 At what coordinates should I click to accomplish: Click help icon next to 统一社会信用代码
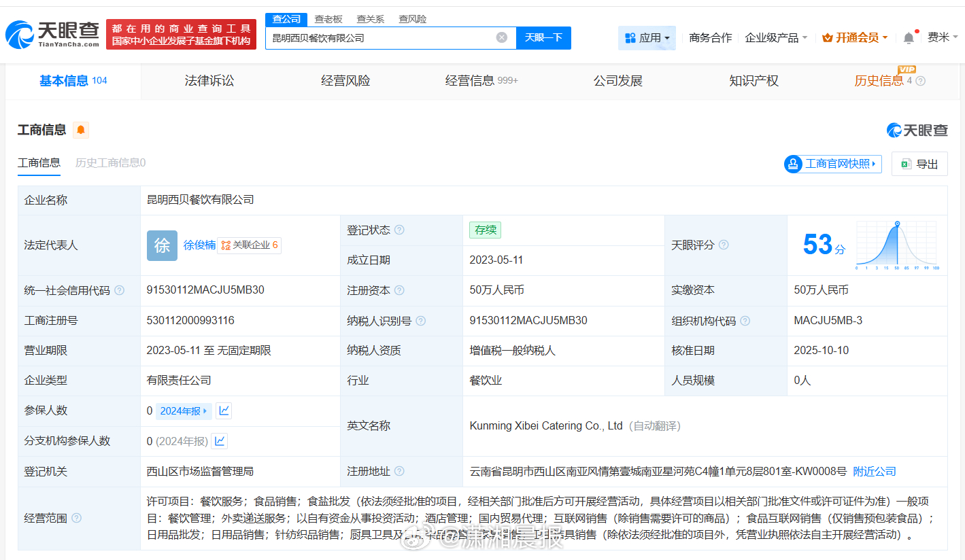coord(120,290)
